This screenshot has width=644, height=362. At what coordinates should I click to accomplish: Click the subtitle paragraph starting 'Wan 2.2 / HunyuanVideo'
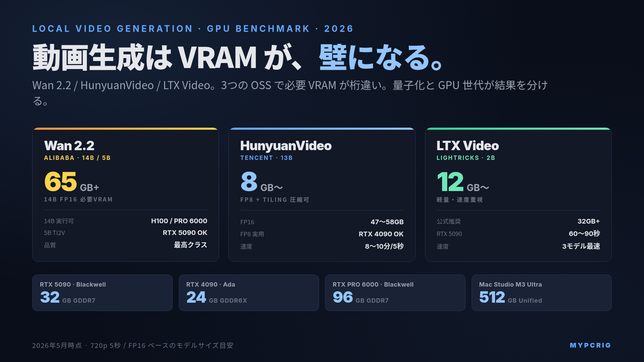[x=290, y=93]
